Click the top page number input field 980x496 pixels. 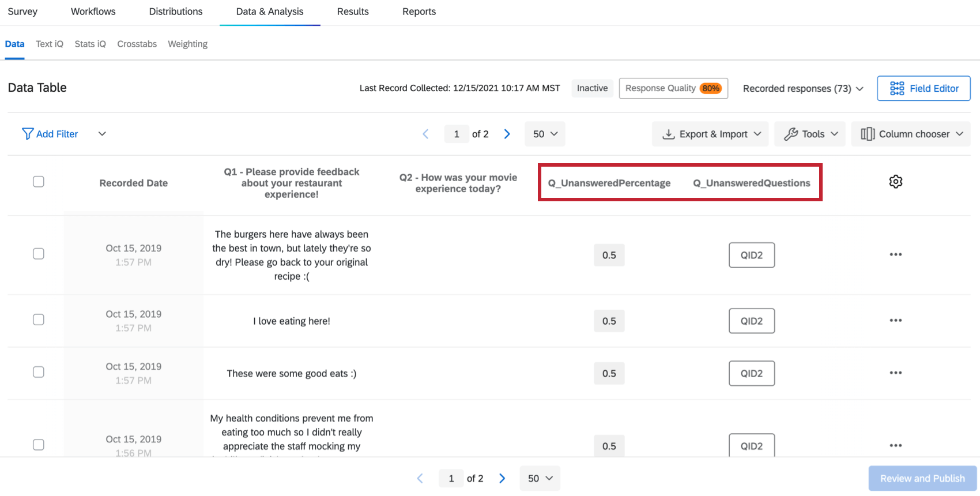457,134
